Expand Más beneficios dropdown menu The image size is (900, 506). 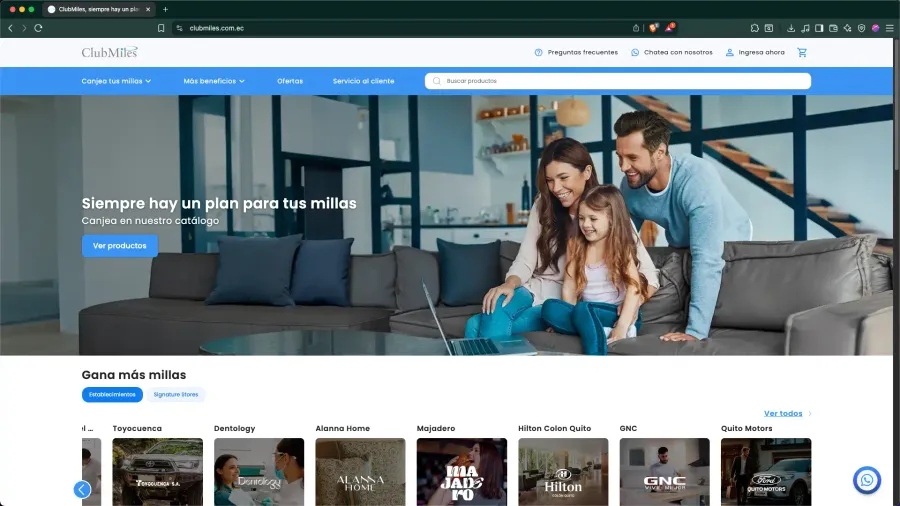(x=214, y=81)
